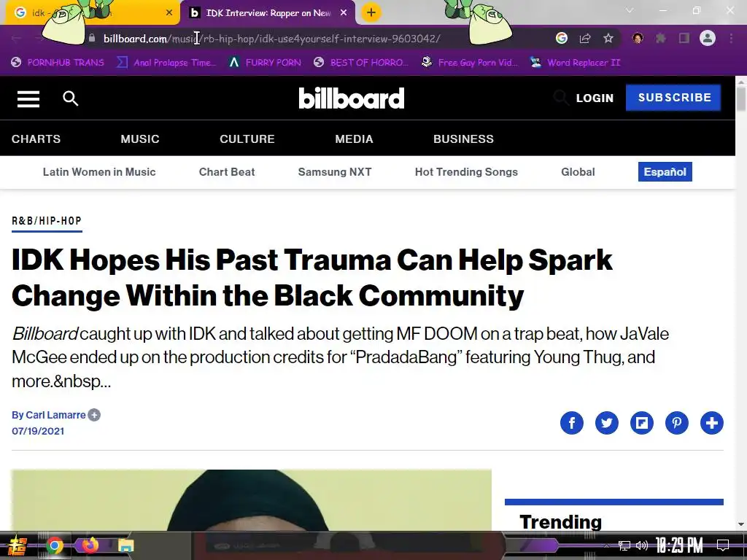Open the volume control in system tray
The image size is (747, 560).
[x=642, y=545]
